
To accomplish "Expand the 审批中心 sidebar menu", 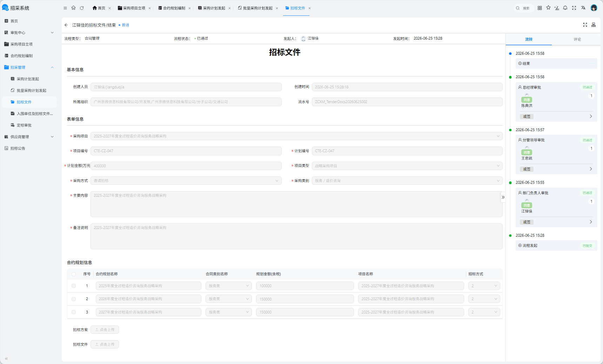I will [29, 33].
